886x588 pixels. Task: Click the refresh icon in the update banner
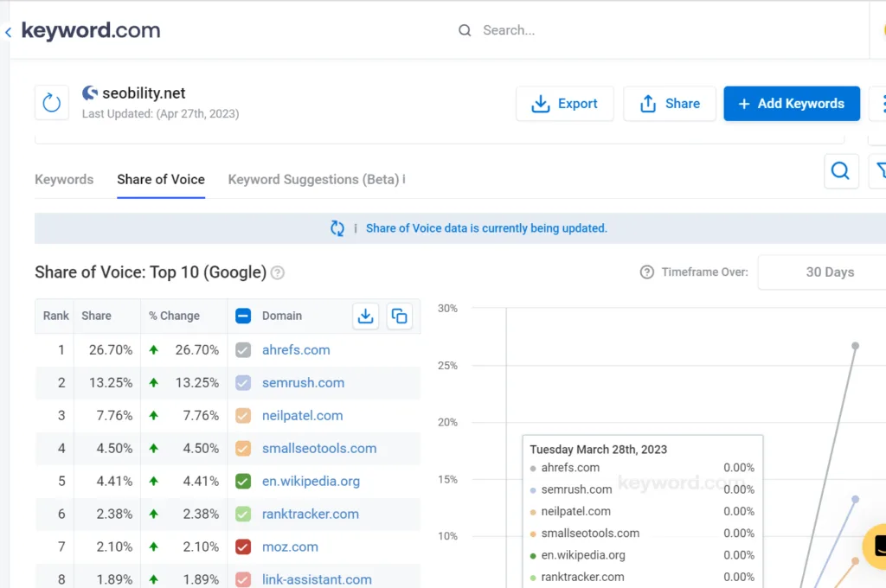tap(337, 227)
